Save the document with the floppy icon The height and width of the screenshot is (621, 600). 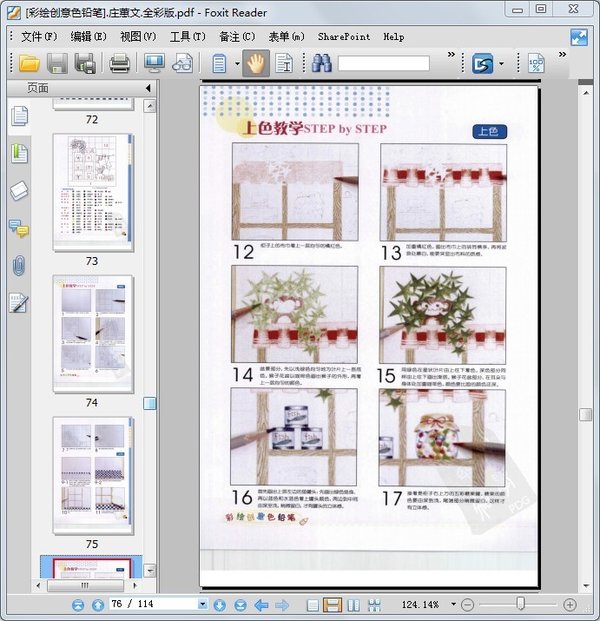57,63
